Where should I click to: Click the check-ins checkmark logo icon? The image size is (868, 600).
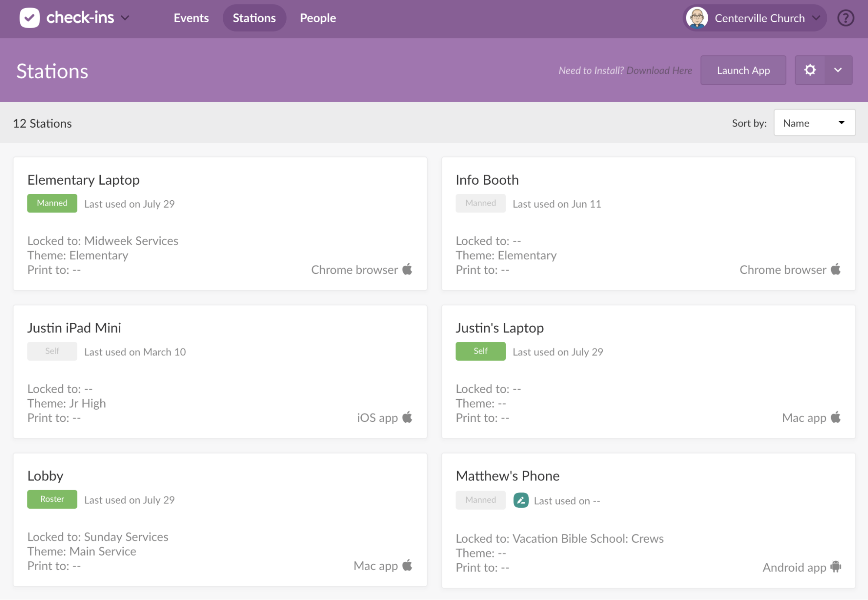coord(30,18)
